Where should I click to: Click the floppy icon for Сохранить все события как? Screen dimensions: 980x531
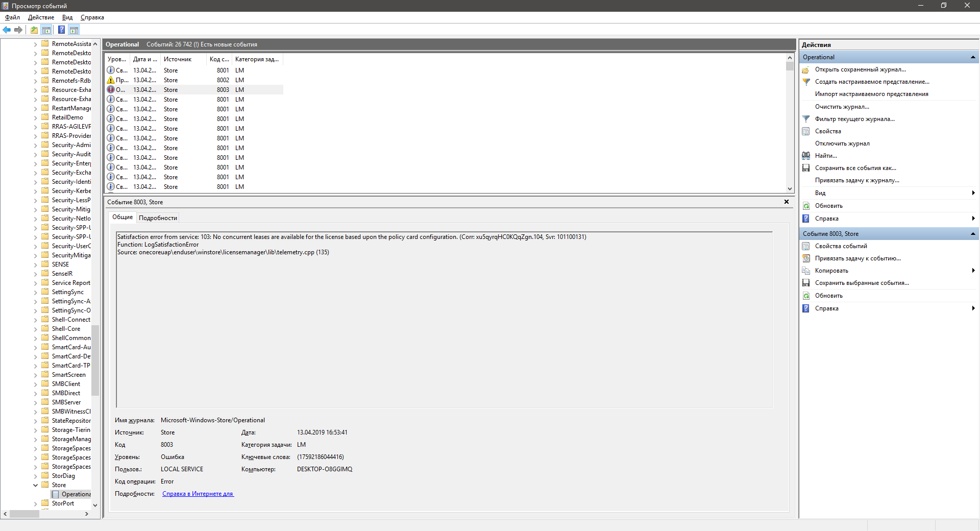coord(806,168)
